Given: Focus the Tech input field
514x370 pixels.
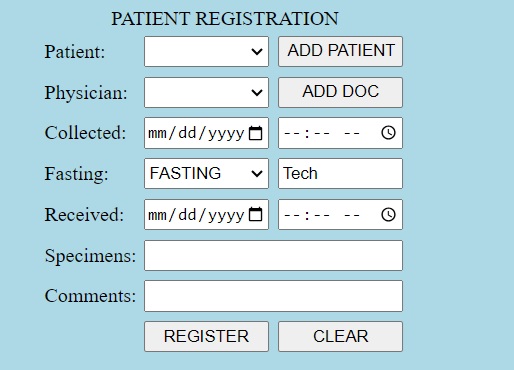Looking at the screenshot, I should 340,174.
